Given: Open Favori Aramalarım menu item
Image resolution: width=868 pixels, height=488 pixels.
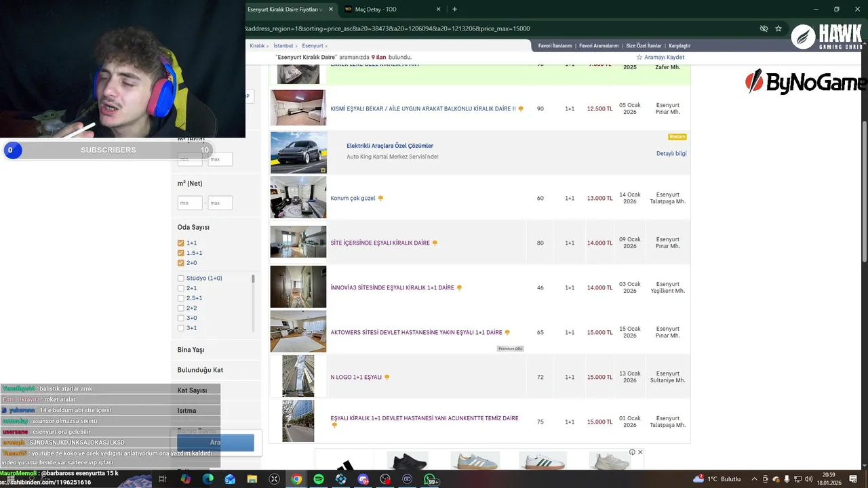Looking at the screenshot, I should 599,46.
